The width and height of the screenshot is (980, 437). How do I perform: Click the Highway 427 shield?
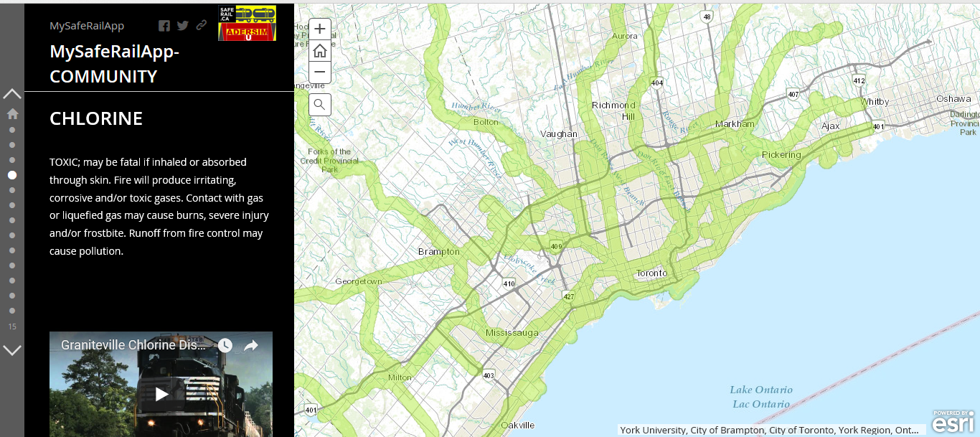point(569,296)
